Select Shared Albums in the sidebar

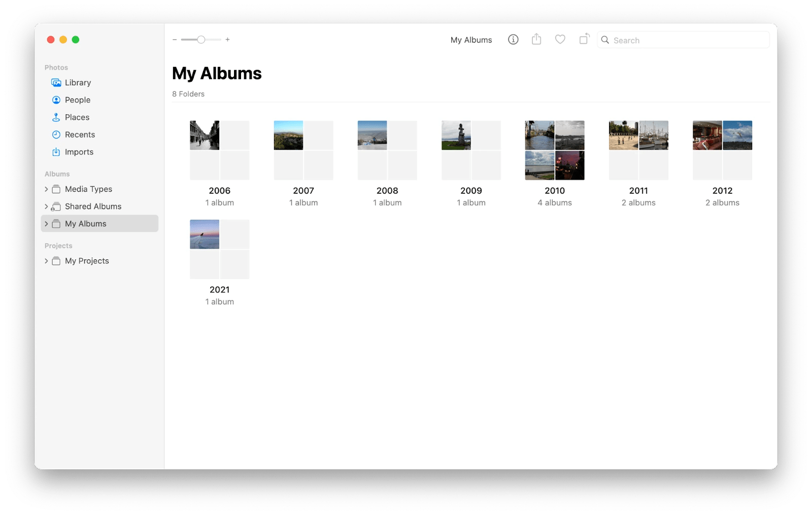pos(99,207)
